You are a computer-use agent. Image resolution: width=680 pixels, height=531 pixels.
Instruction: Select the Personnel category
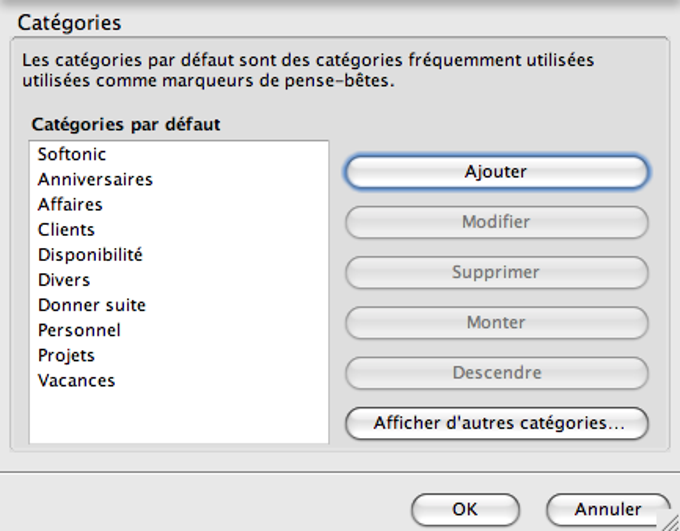(79, 330)
